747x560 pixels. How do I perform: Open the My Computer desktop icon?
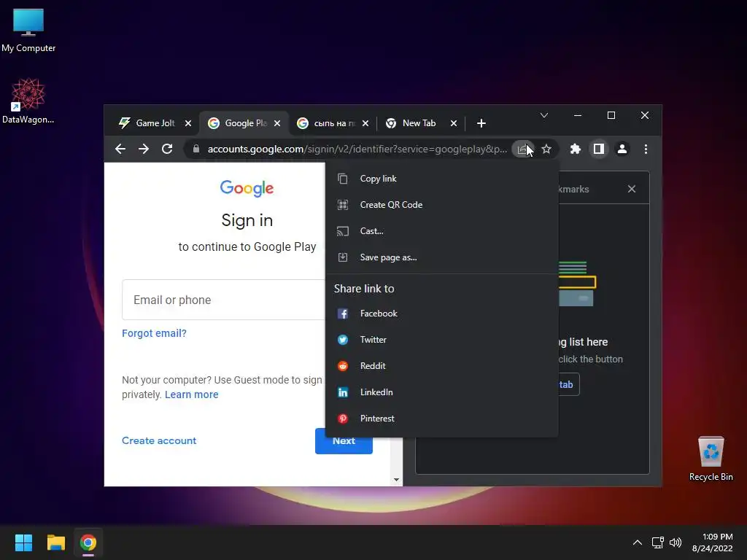[x=28, y=31]
